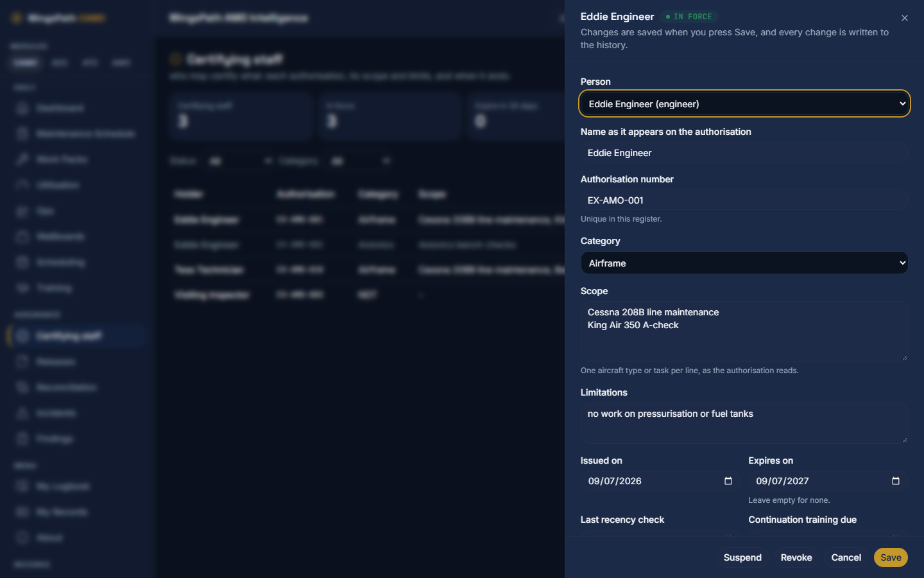Image resolution: width=924 pixels, height=578 pixels.
Task: Focus the Authorisation number field
Action: (x=744, y=200)
